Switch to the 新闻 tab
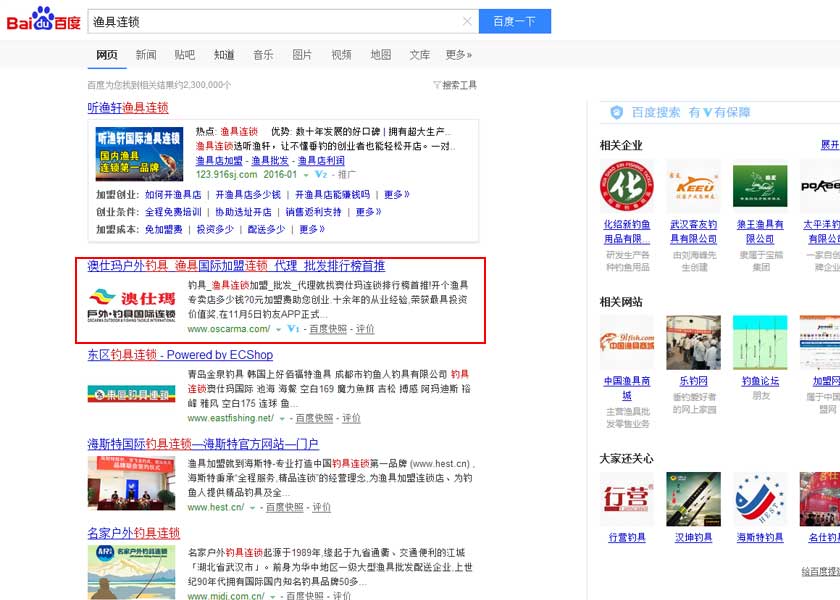 point(146,55)
